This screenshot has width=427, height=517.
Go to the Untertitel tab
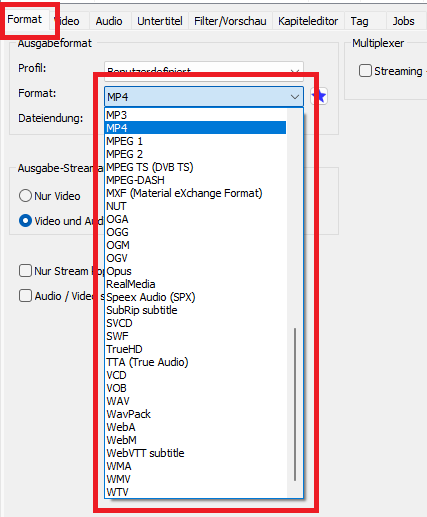160,21
